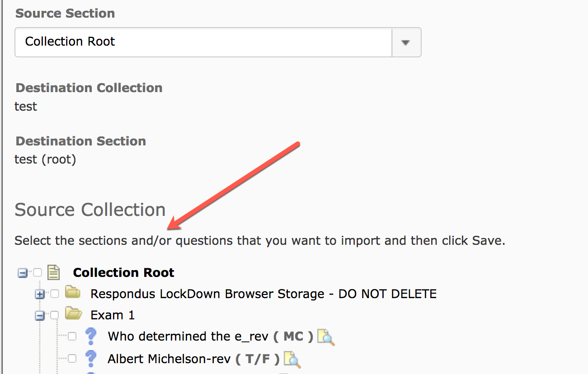Viewport: 588px width, 374px height.
Task: Expand the Respondus LockDown Browser Storage node
Action: [40, 295]
